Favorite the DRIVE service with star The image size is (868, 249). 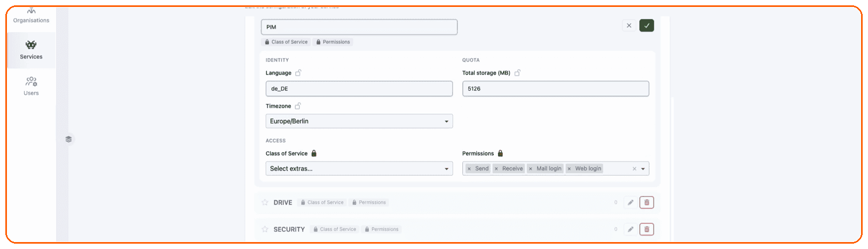pos(265,203)
